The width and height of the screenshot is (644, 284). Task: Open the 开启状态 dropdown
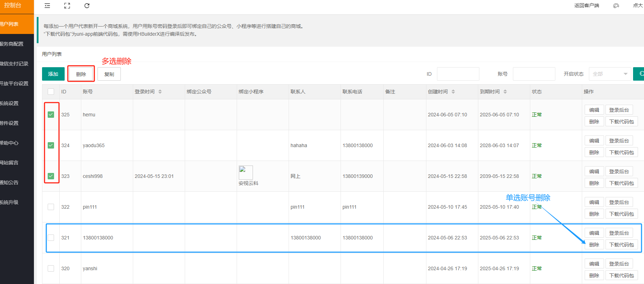pos(610,74)
